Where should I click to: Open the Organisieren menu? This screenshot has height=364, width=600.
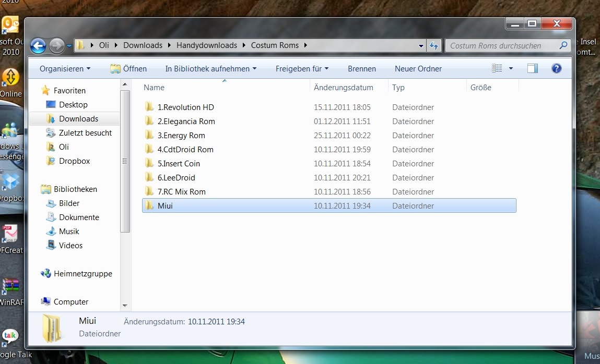(x=65, y=69)
